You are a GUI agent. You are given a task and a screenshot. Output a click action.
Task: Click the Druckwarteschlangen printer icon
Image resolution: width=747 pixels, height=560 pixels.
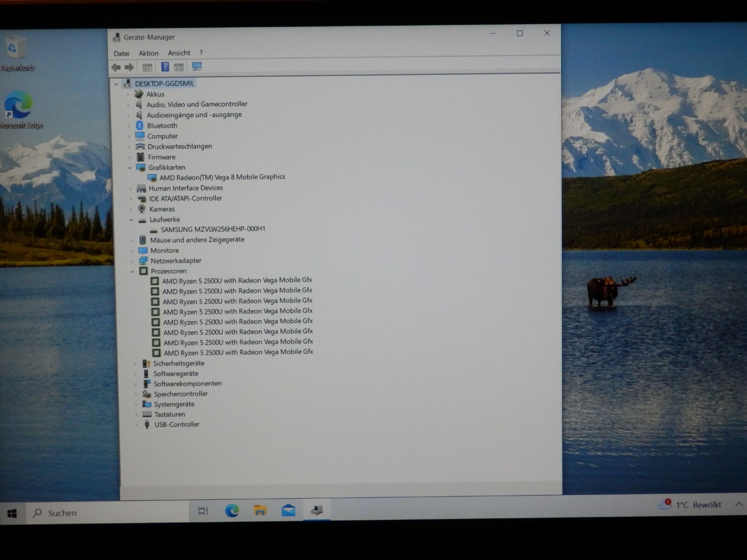(x=140, y=146)
